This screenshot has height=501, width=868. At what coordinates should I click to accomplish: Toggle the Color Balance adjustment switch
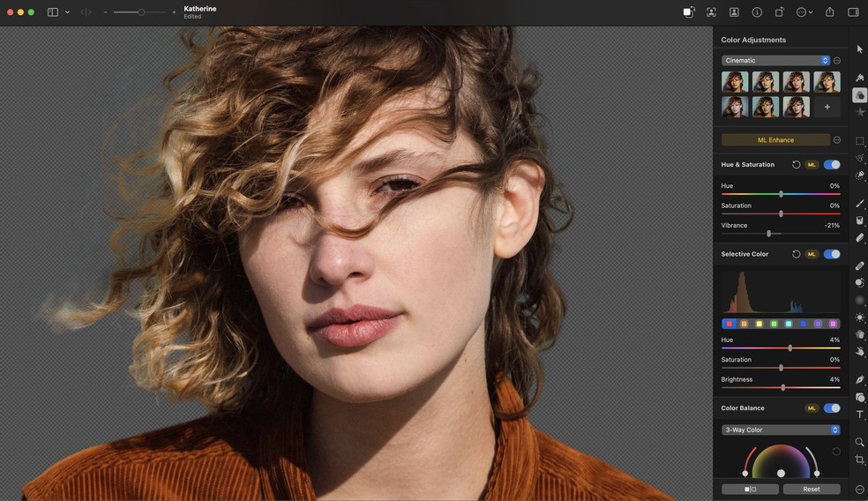click(x=831, y=408)
